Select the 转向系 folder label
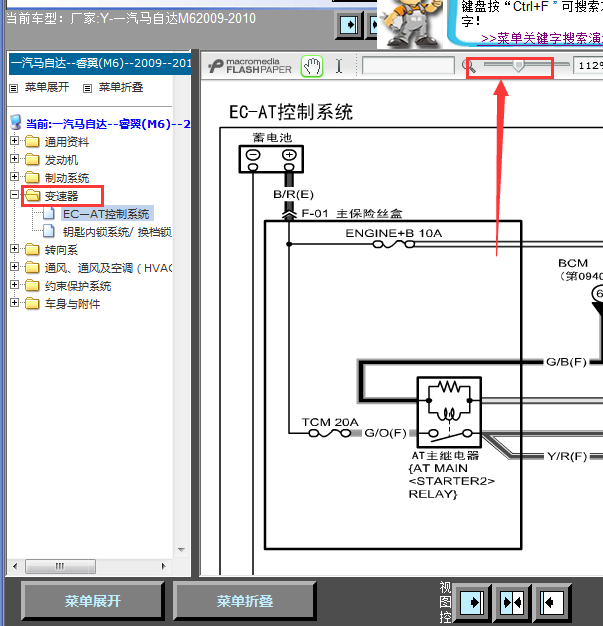603x626 pixels. tap(61, 250)
